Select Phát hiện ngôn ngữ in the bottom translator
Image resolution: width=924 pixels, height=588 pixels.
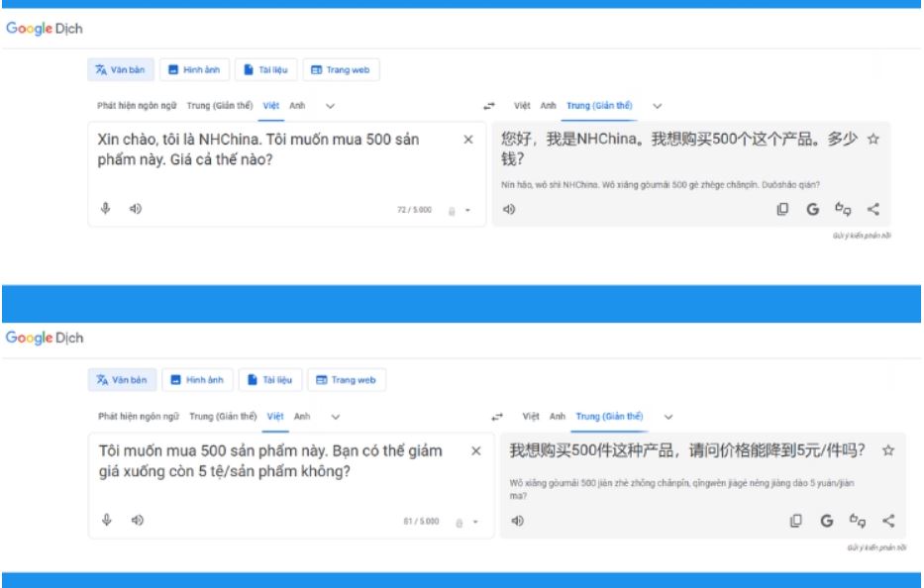[139, 417]
